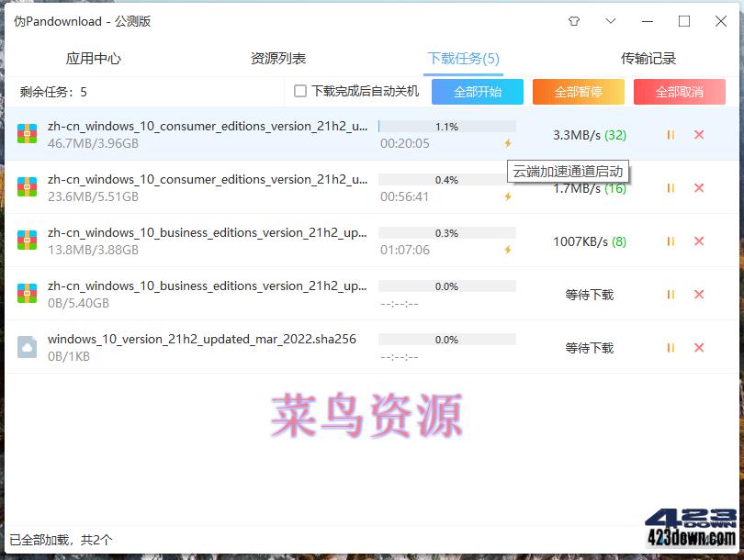
Task: Click the 全部开始 start all button
Action: click(477, 92)
